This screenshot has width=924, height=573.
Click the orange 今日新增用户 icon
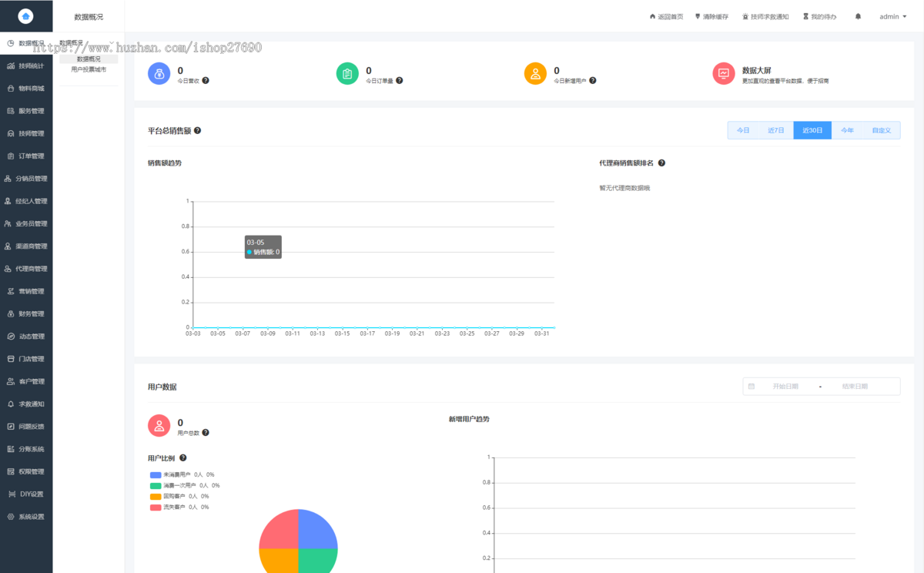pyautogui.click(x=535, y=74)
